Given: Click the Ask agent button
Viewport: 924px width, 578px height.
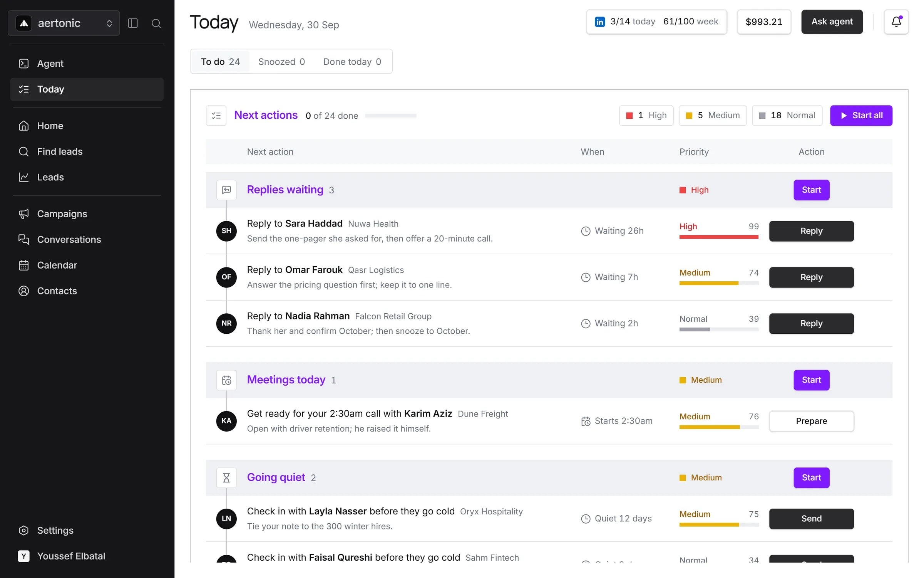Looking at the screenshot, I should [x=832, y=22].
